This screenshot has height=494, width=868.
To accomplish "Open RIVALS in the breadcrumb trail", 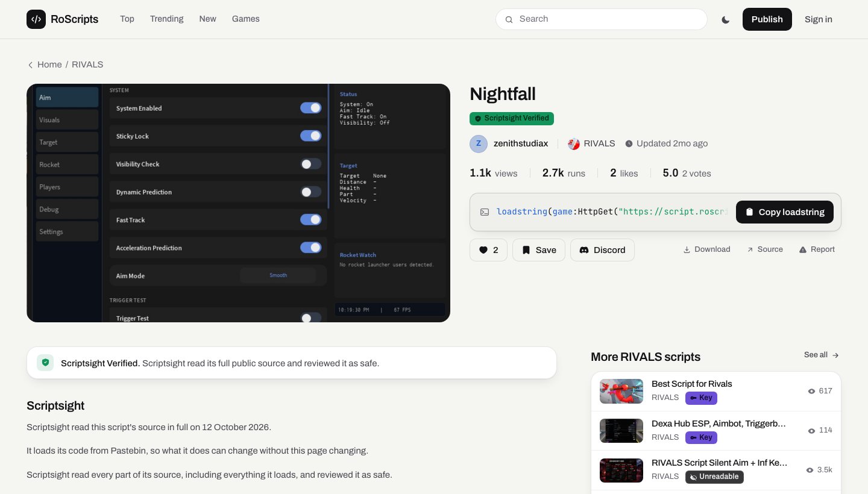I will pyautogui.click(x=87, y=64).
